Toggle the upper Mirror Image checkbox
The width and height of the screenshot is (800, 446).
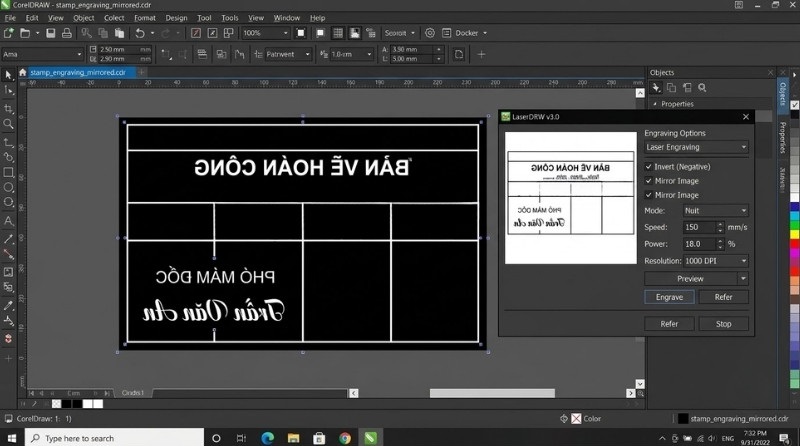pyautogui.click(x=648, y=181)
